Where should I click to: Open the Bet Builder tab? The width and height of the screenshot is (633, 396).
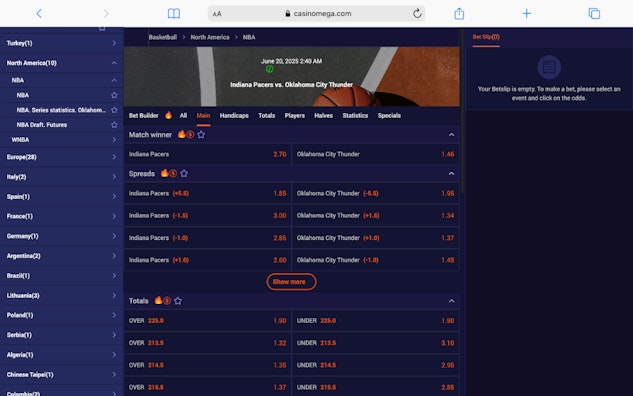144,115
